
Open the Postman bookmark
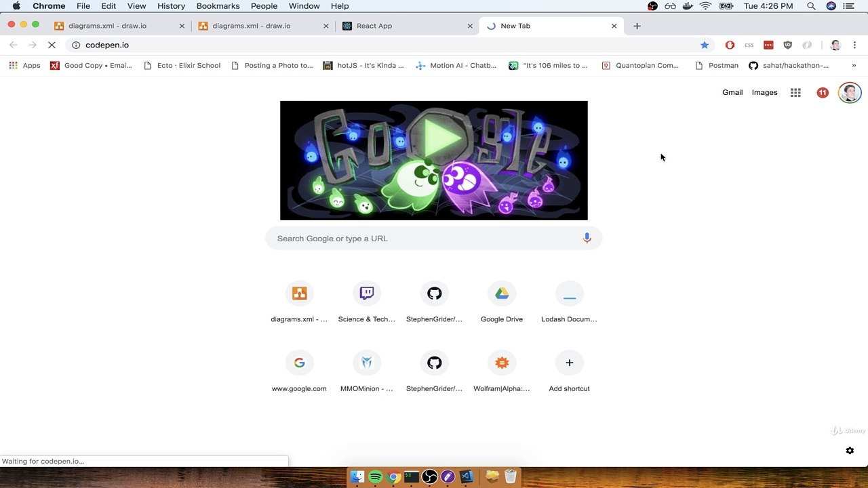(x=717, y=66)
